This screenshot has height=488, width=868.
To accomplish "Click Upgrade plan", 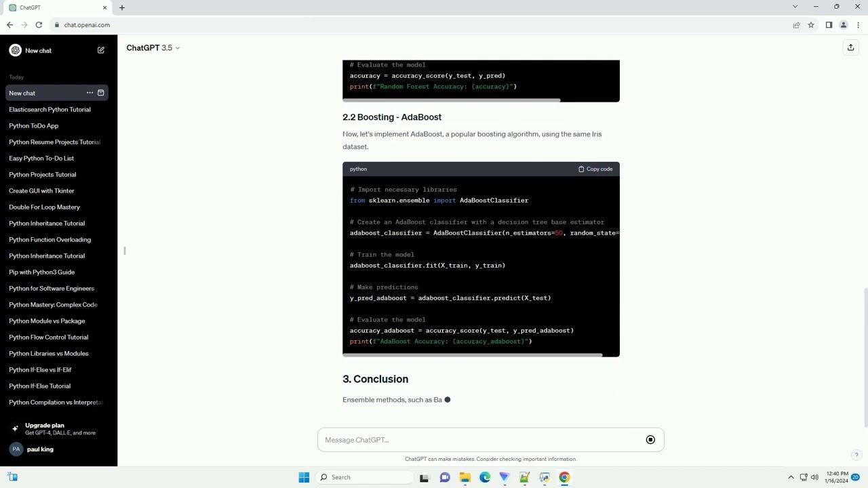I will [58, 429].
